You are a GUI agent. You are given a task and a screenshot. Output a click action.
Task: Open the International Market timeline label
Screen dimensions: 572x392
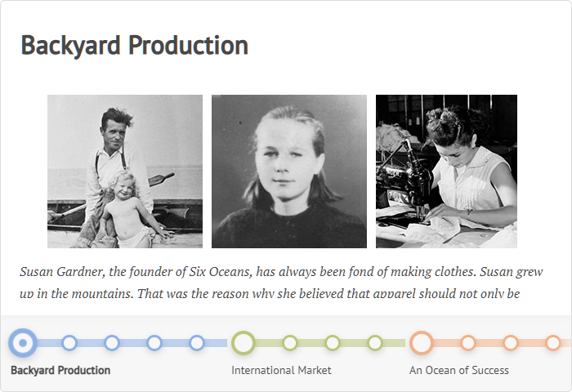pos(281,370)
